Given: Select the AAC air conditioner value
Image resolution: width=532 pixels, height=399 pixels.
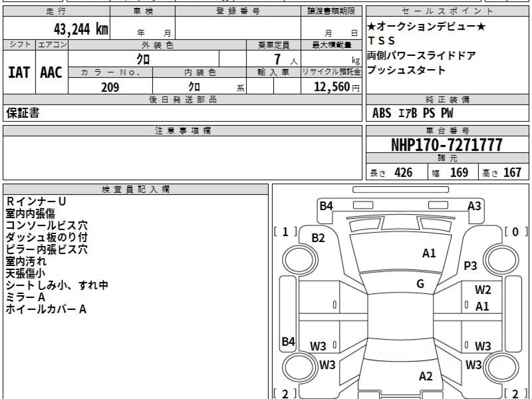Looking at the screenshot, I should pyautogui.click(x=51, y=72).
